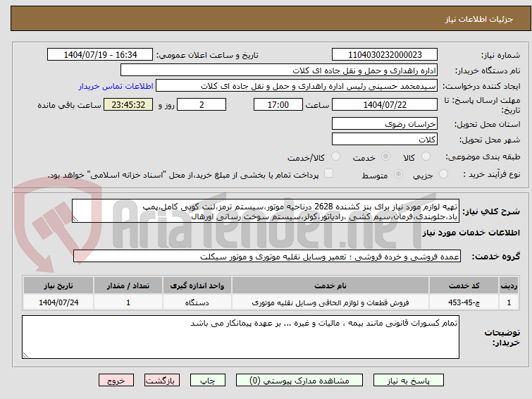Click the province field خراسان رضوی
Screen dimensions: 532x399
[x=385, y=123]
